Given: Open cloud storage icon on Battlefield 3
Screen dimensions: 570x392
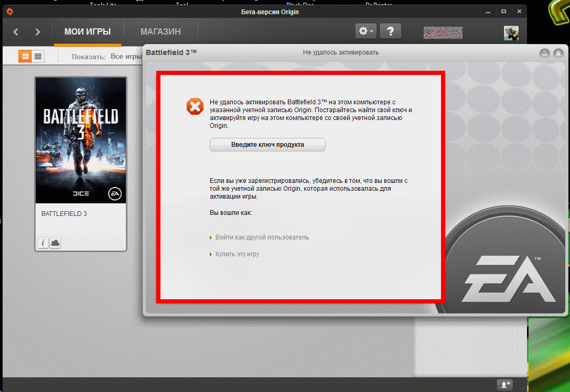Looking at the screenshot, I should [x=55, y=243].
